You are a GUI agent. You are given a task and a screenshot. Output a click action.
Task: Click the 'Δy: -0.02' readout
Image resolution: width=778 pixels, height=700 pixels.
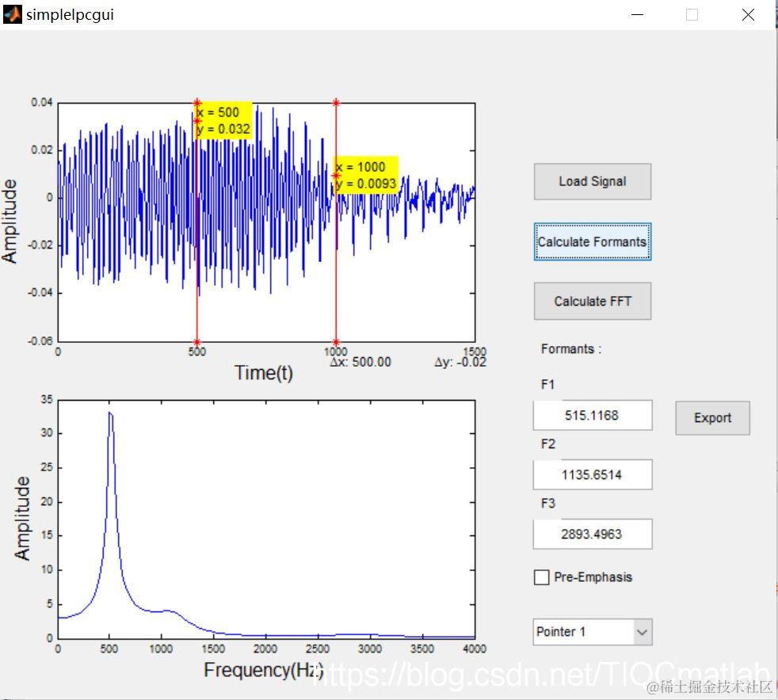[x=460, y=362]
